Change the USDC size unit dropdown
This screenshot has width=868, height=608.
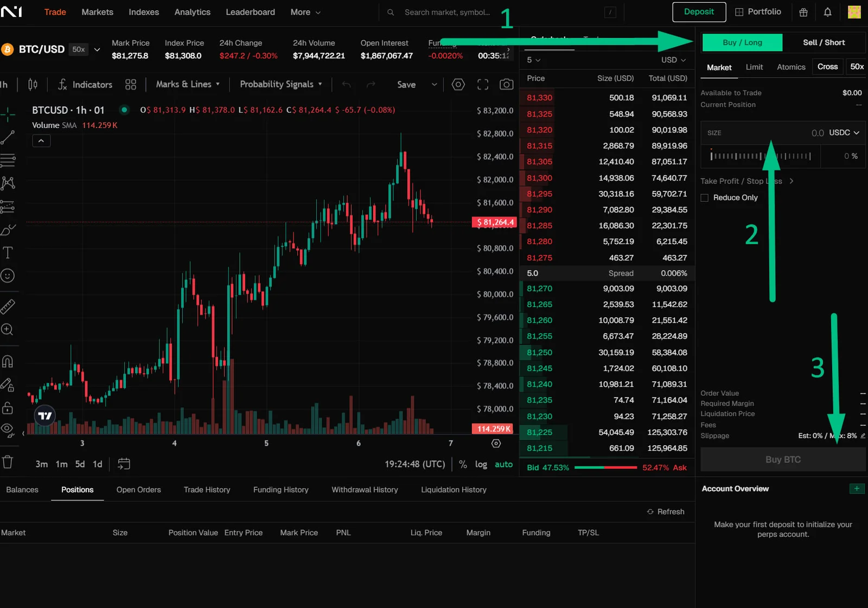(844, 132)
